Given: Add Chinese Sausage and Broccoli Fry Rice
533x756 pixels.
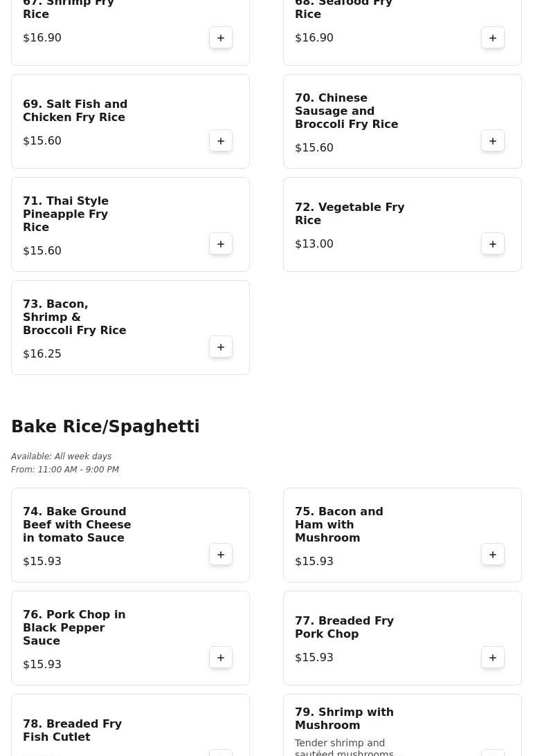Looking at the screenshot, I should tap(493, 141).
